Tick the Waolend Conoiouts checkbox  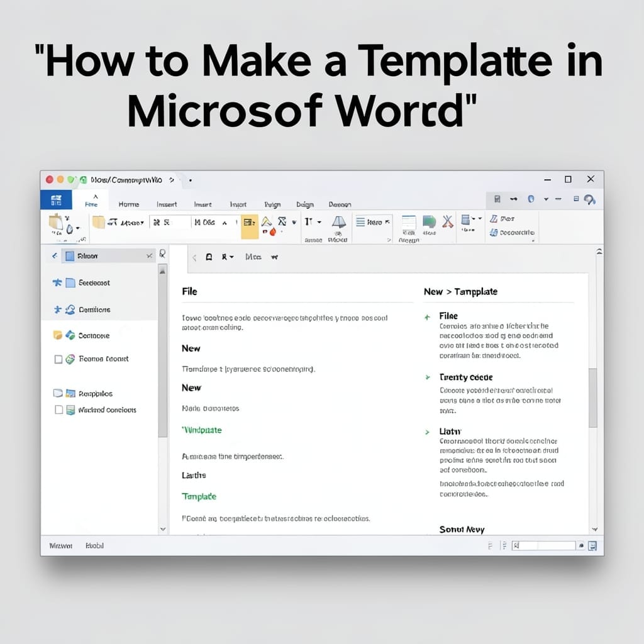click(x=58, y=409)
